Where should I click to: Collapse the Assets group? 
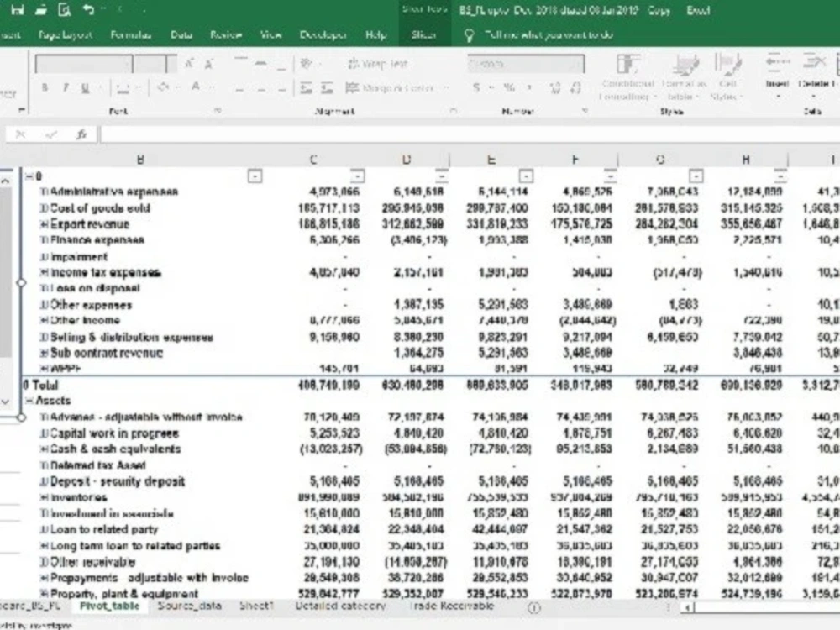[29, 401]
